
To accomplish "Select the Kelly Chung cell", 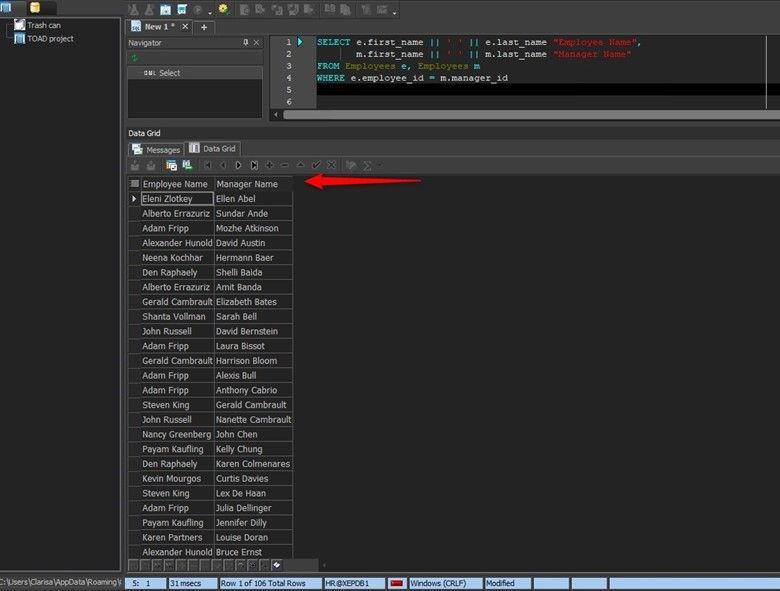I will click(x=253, y=449).
